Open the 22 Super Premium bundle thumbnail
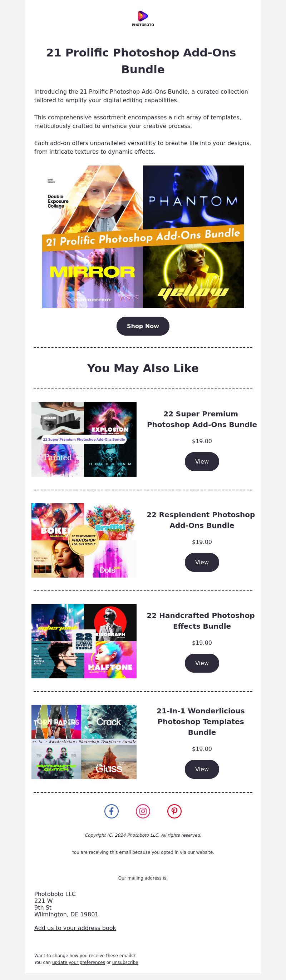 pyautogui.click(x=84, y=439)
